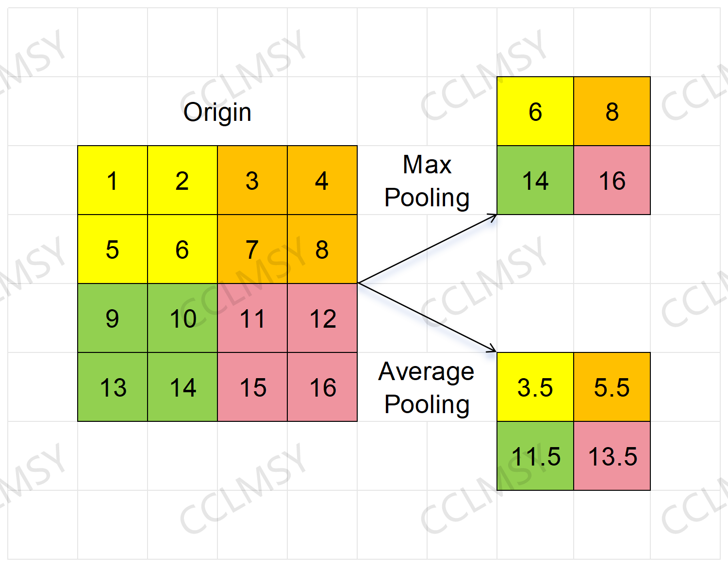The width and height of the screenshot is (728, 567).
Task: Click the average pooling result 3.5
Action: click(535, 387)
